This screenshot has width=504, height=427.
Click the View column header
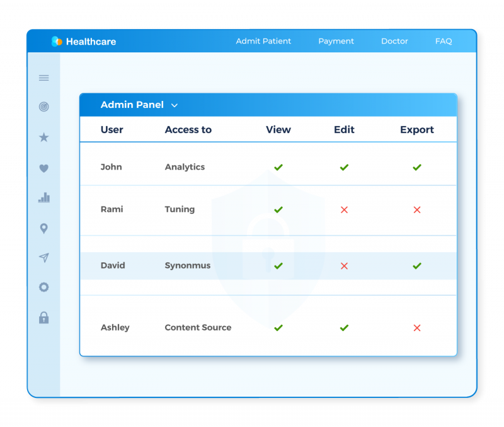278,129
